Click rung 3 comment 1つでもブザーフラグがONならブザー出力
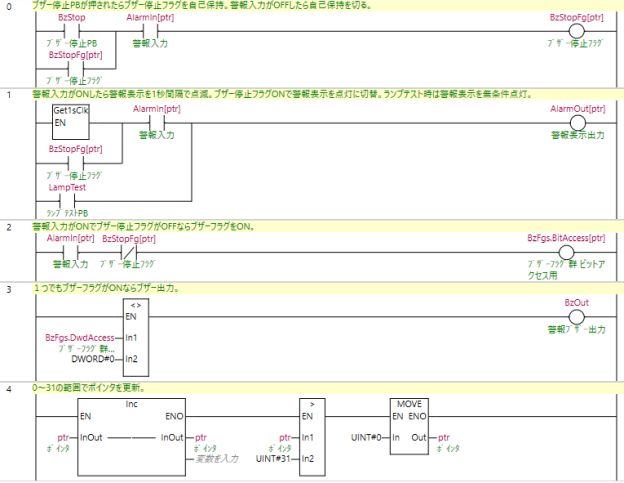The height and width of the screenshot is (483, 624). point(106,288)
